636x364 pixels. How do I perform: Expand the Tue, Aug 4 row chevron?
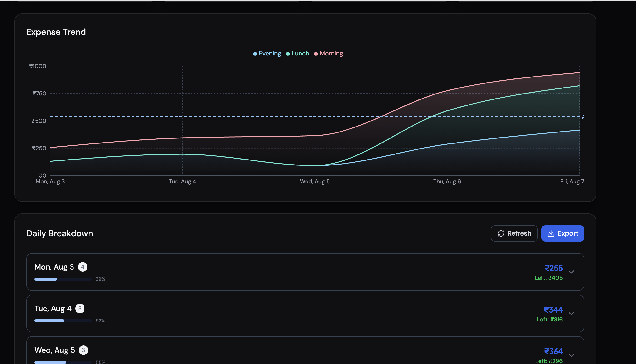(571, 313)
